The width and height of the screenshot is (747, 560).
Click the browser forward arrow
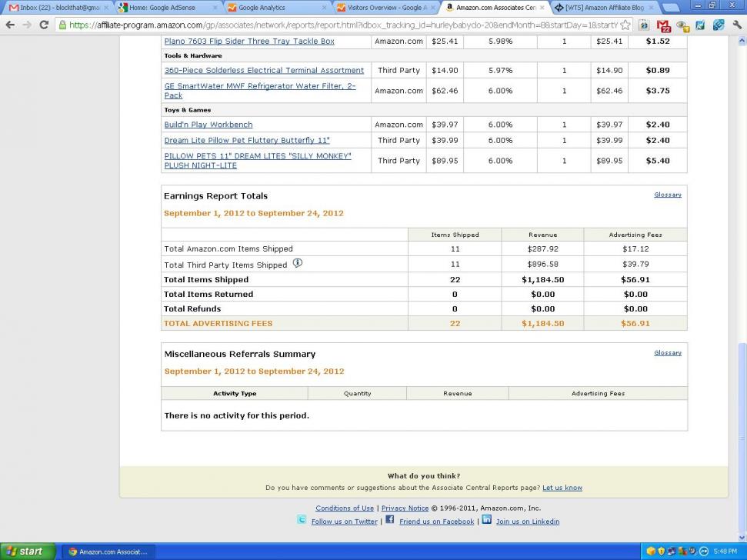click(27, 25)
